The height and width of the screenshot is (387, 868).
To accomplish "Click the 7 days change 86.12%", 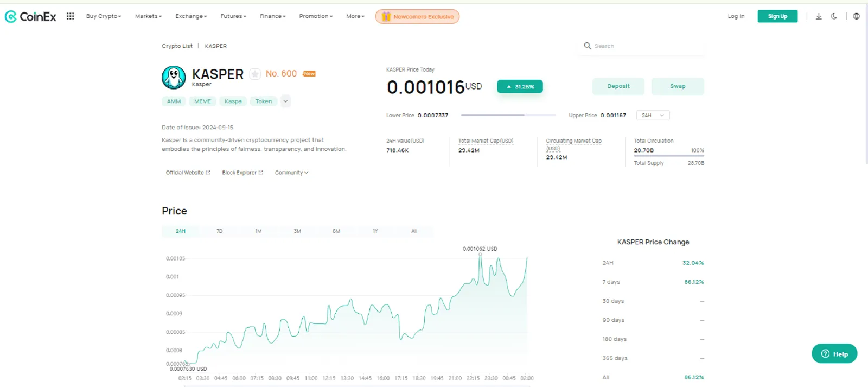I will click(694, 282).
